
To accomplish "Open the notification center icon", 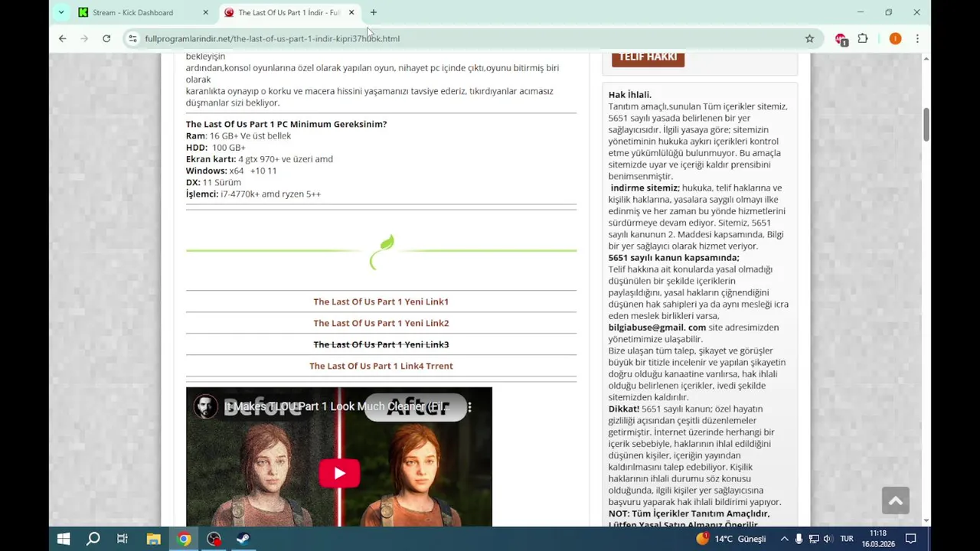I will (911, 539).
